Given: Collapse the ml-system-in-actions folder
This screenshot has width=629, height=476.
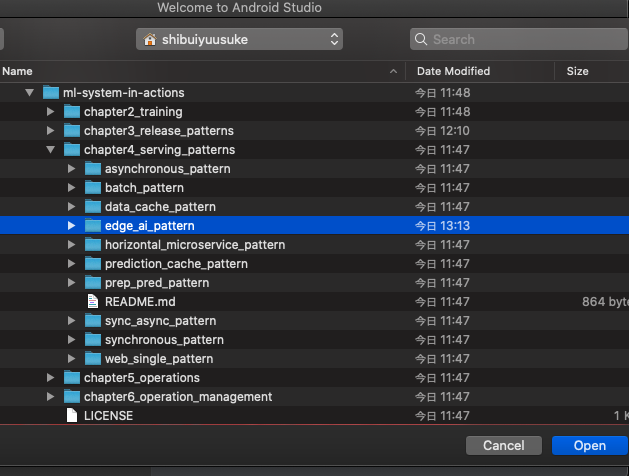Looking at the screenshot, I should coord(29,93).
